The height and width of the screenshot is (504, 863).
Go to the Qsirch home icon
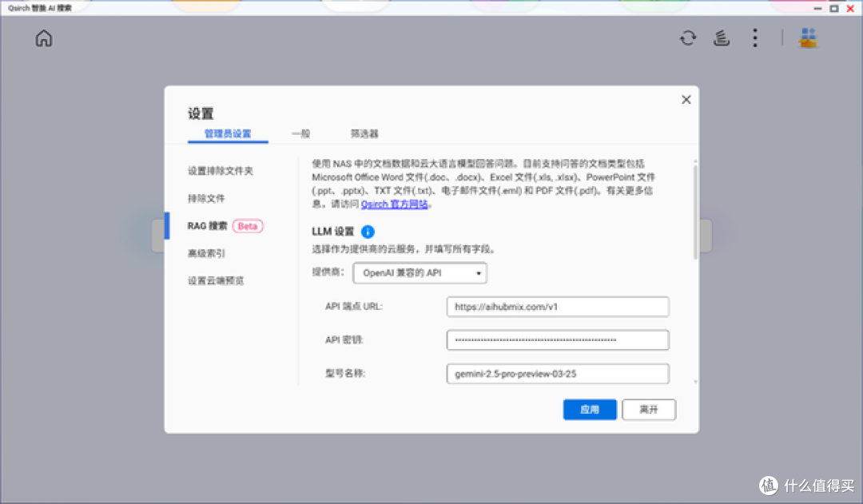[44, 38]
